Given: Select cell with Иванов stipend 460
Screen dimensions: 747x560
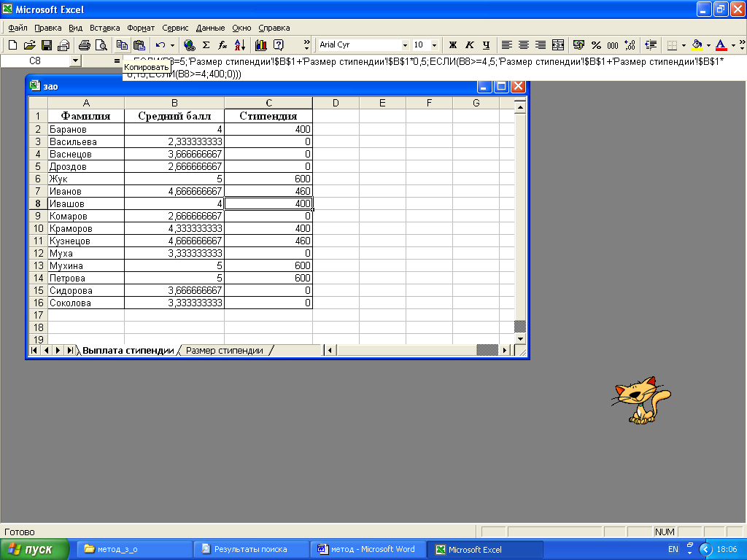Looking at the screenshot, I should (x=268, y=192).
